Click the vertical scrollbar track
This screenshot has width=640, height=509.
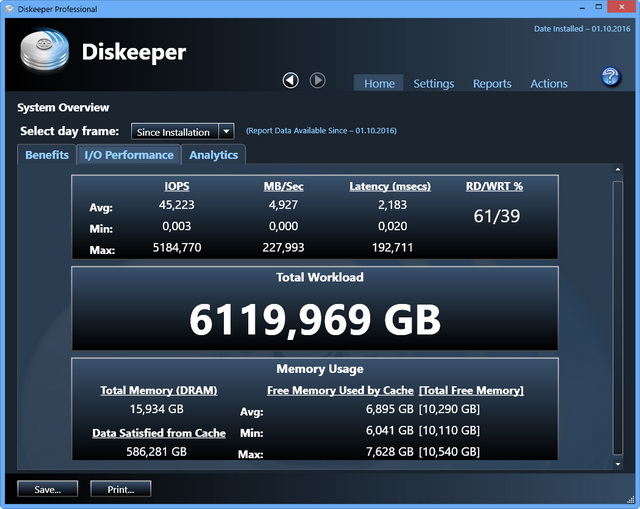(617, 320)
